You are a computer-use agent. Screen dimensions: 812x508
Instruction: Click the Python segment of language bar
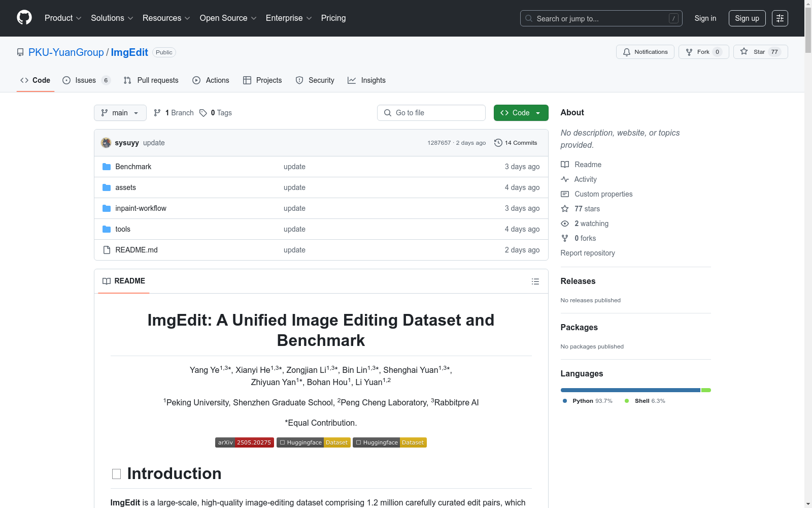(630, 390)
